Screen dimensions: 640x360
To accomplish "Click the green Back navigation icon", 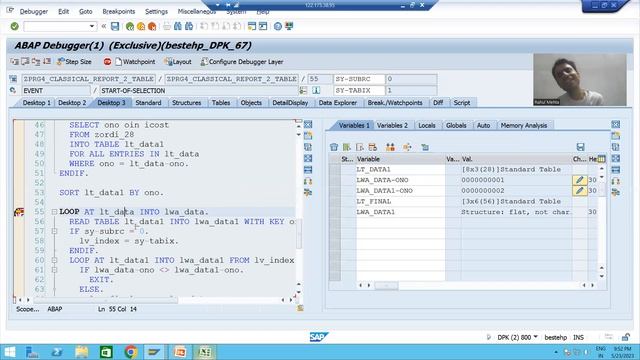I will pyautogui.click(x=130, y=27).
